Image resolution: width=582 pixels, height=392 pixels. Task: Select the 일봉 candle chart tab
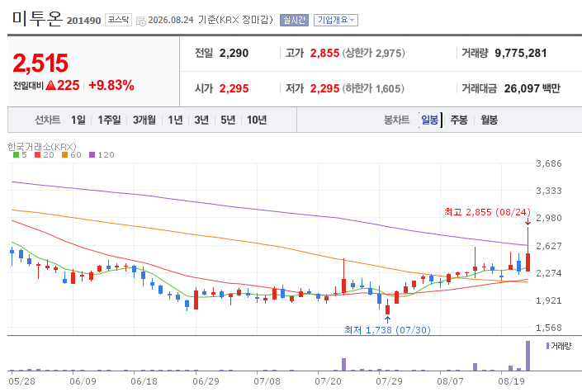point(430,120)
